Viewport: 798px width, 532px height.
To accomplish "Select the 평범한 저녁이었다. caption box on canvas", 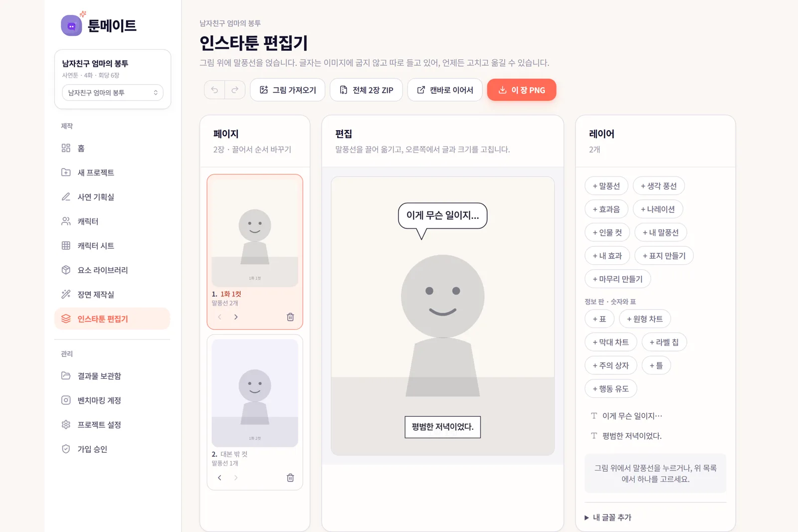I will [x=442, y=427].
